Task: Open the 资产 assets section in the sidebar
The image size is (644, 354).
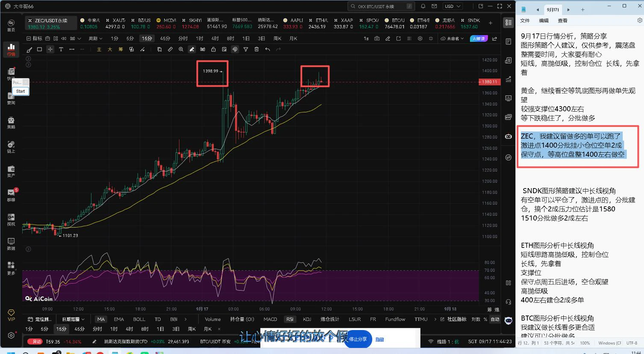Action: (11, 171)
